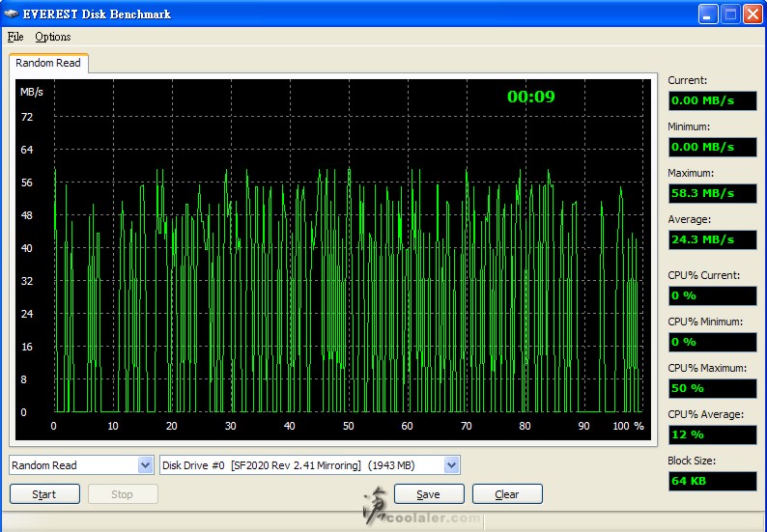Click the Block Size: label
Viewport: 767px width, 532px height.
[x=692, y=461]
